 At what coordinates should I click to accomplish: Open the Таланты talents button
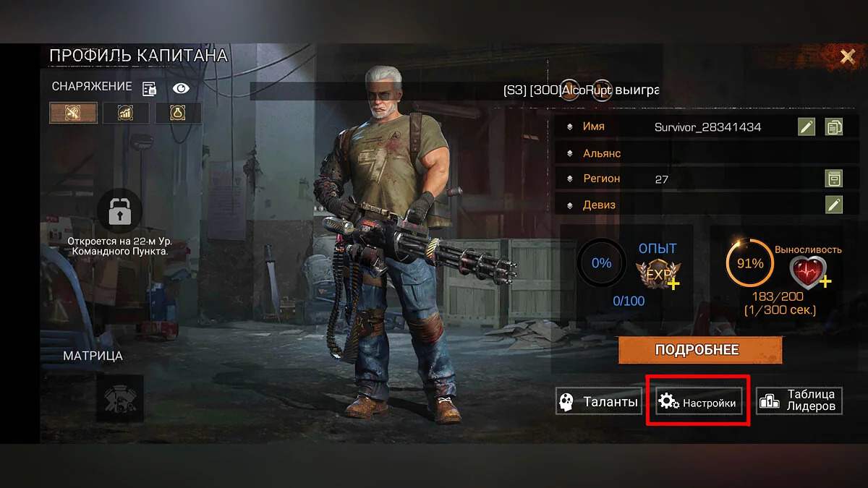pos(598,402)
